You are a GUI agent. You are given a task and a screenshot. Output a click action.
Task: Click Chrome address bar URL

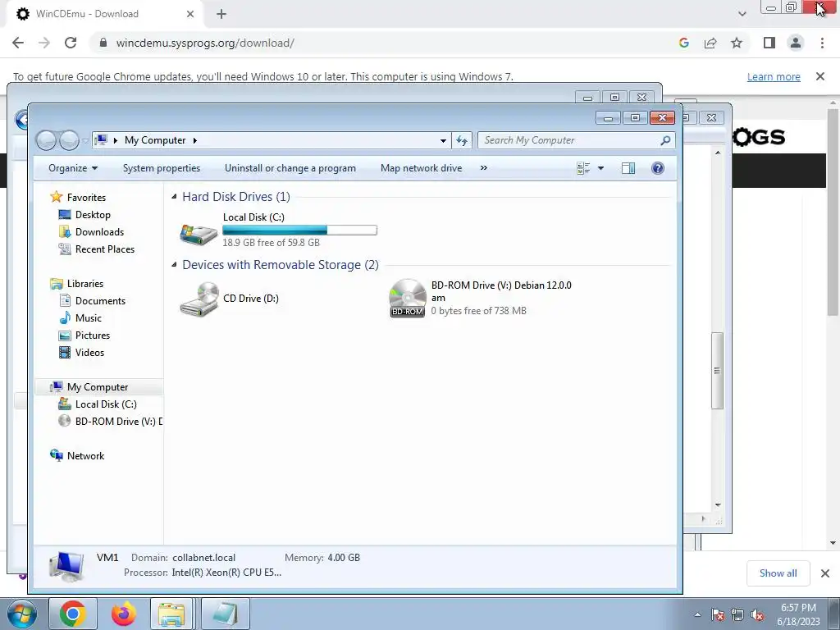[x=204, y=43]
